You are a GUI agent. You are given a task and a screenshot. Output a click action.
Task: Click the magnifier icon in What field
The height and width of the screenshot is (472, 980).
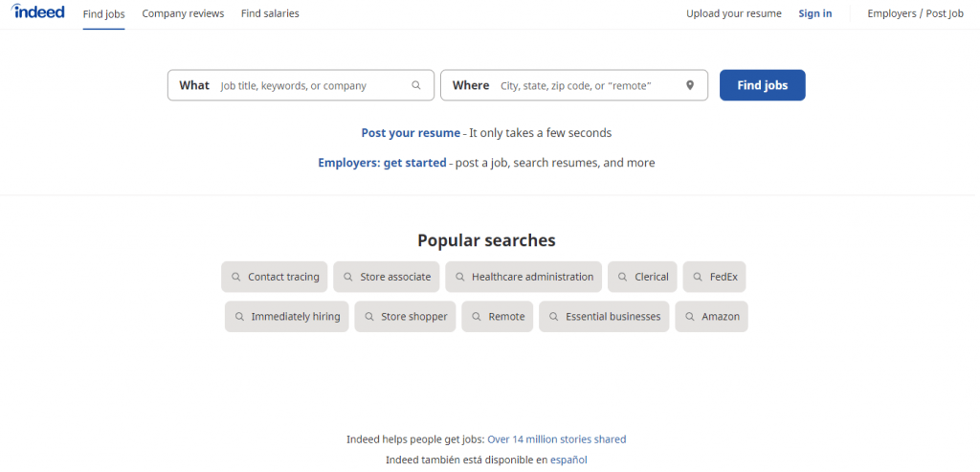click(416, 85)
